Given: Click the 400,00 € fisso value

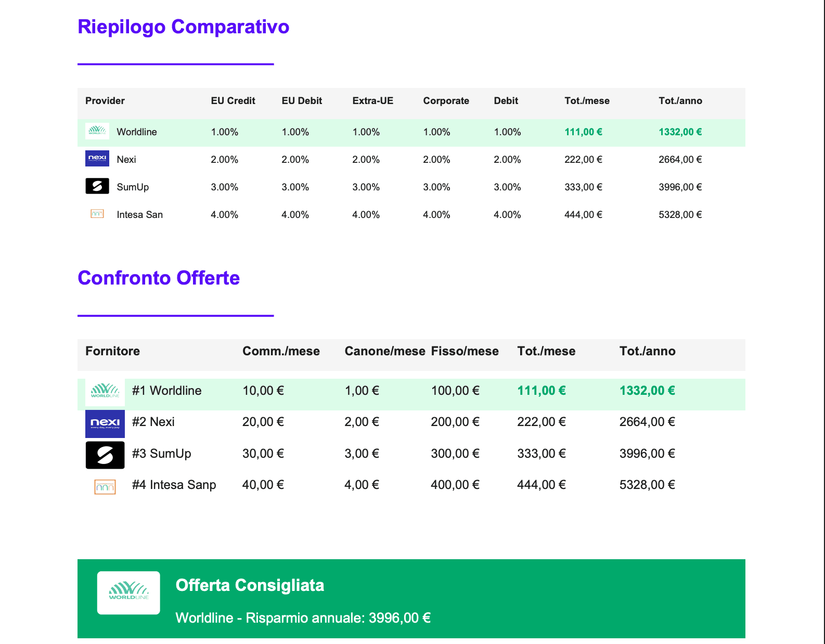Looking at the screenshot, I should (456, 485).
